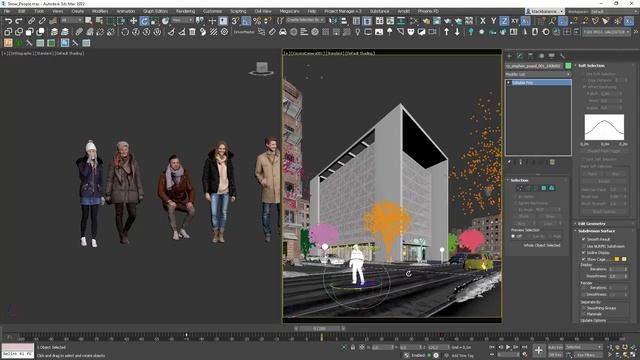640x360 pixels.
Task: Open the Create tab plus icon in command panel
Action: pos(509,56)
